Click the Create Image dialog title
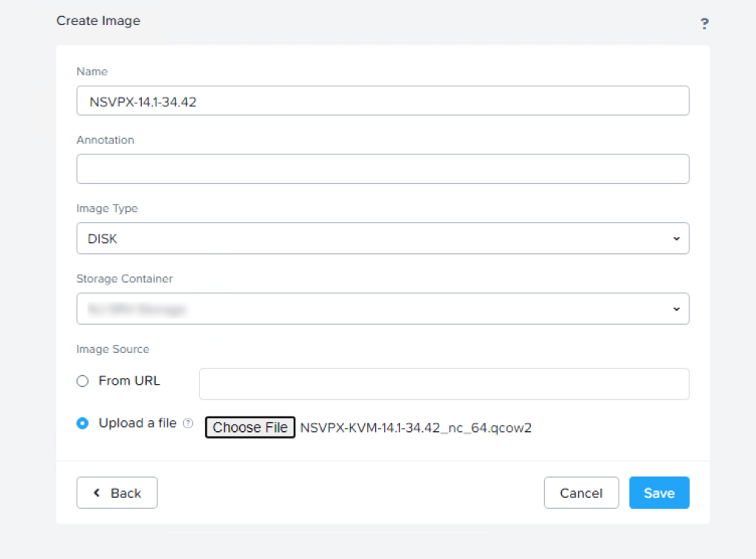 98,21
